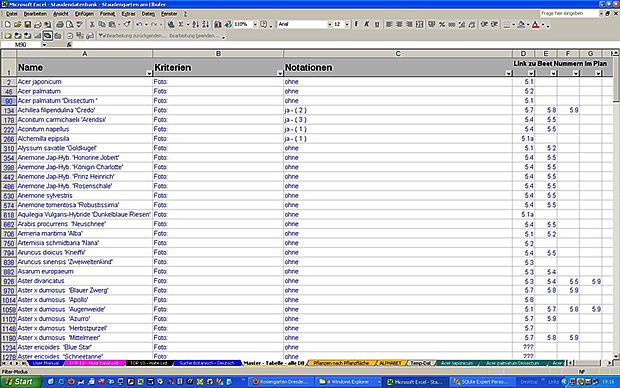Open the column D filter dropdown
This screenshot has height=388, width=620.
tap(531, 73)
